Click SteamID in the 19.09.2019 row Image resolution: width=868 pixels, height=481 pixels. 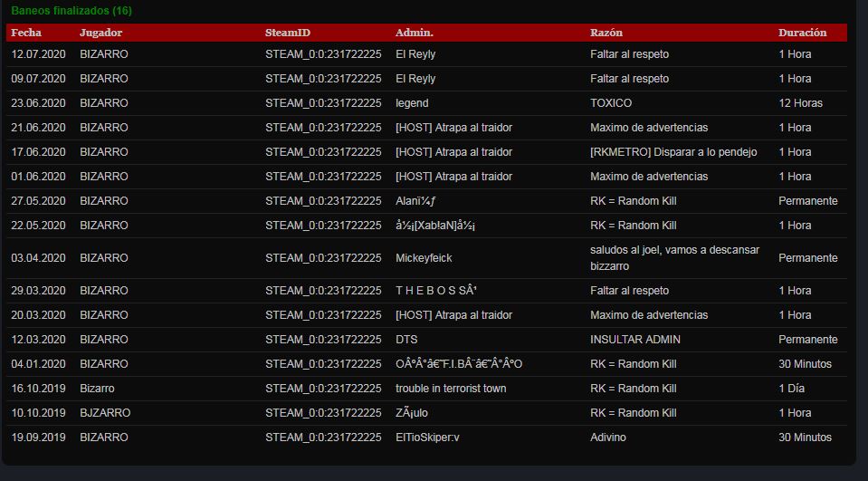coord(323,438)
